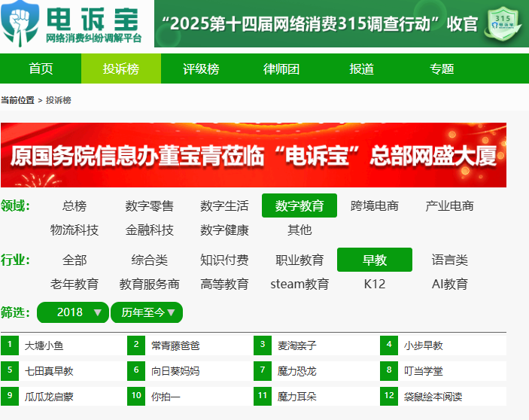Select the 物流科技 domain filter
Image resolution: width=529 pixels, height=420 pixels.
[74, 230]
